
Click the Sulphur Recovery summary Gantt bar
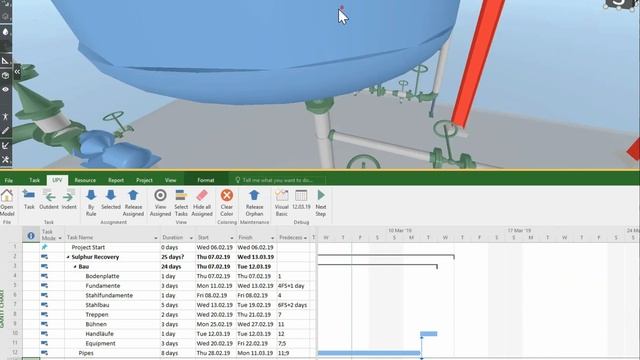point(386,256)
